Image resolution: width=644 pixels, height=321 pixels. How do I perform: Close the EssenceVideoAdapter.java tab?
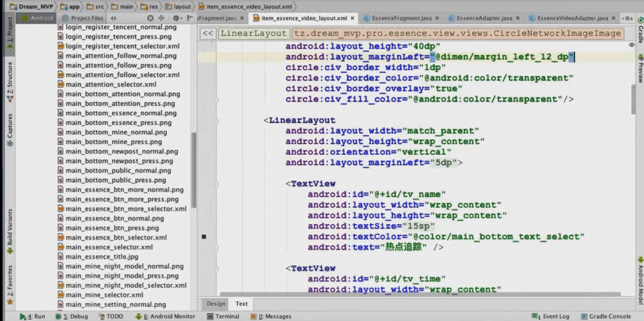coord(613,19)
